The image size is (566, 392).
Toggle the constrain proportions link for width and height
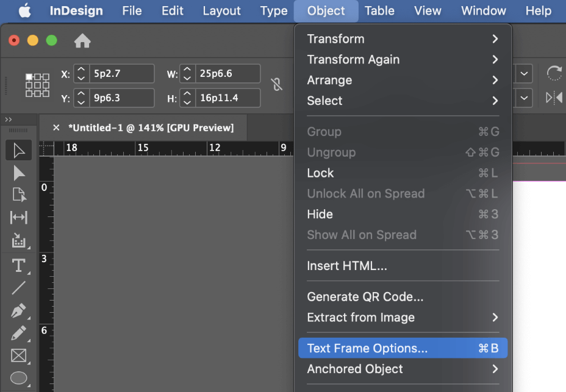[x=277, y=85]
